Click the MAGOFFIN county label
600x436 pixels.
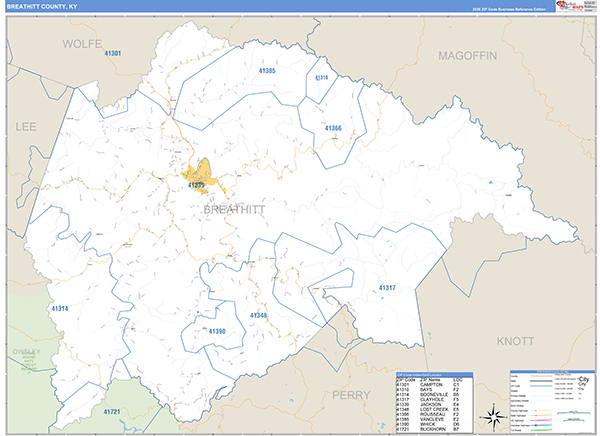(x=468, y=56)
